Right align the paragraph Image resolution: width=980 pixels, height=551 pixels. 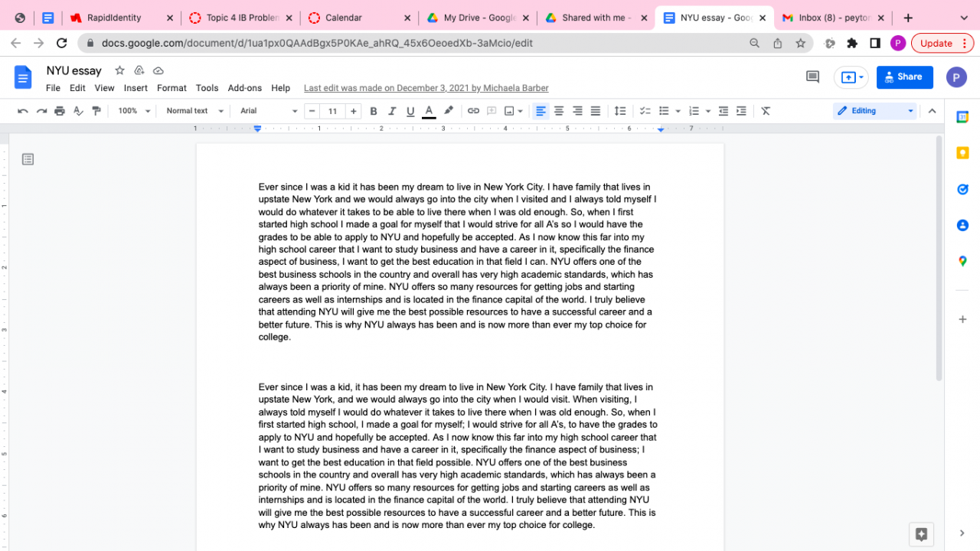(577, 111)
